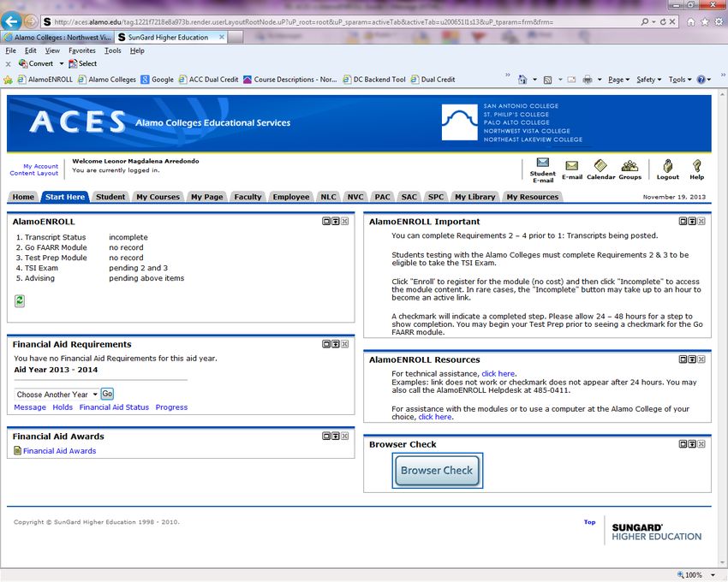Click the green refresh icon in AlamoENROLL
728x582 pixels.
click(x=20, y=300)
